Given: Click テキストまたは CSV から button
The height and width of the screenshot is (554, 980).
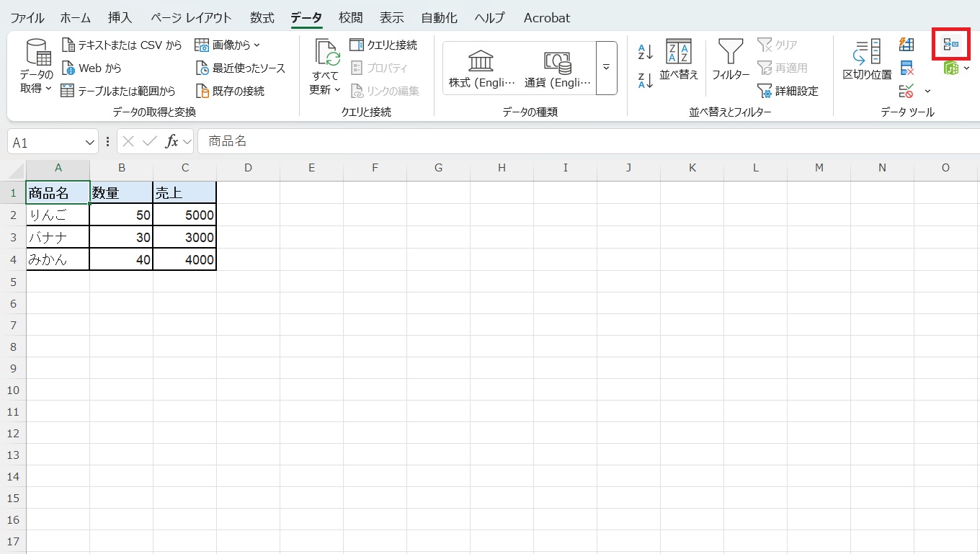Looking at the screenshot, I should coord(122,45).
